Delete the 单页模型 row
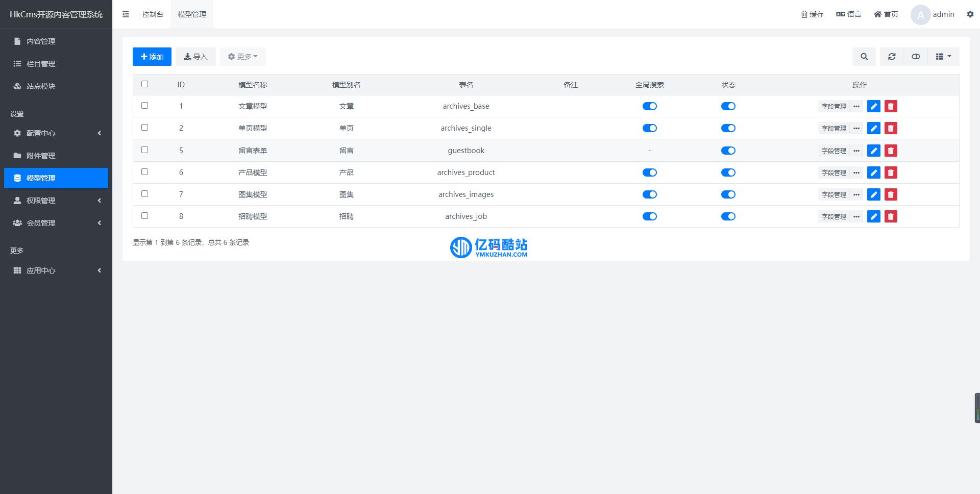Viewport: 980px width, 494px height. 891,128
